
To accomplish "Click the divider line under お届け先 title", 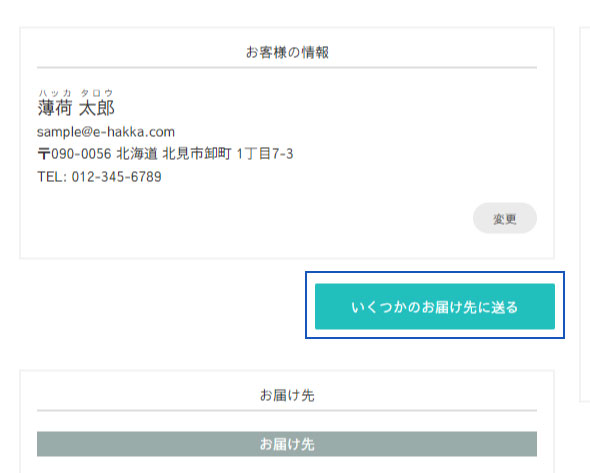I will click(287, 411).
